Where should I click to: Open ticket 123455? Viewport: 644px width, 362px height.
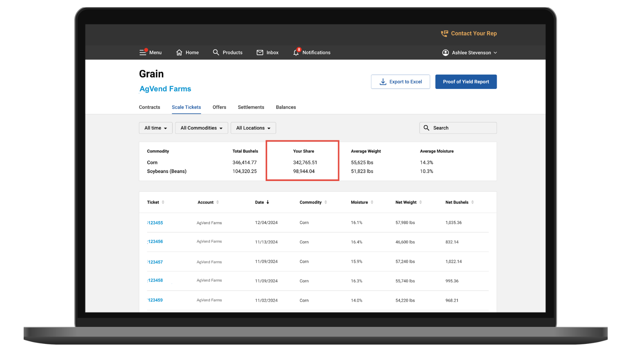[x=155, y=223]
